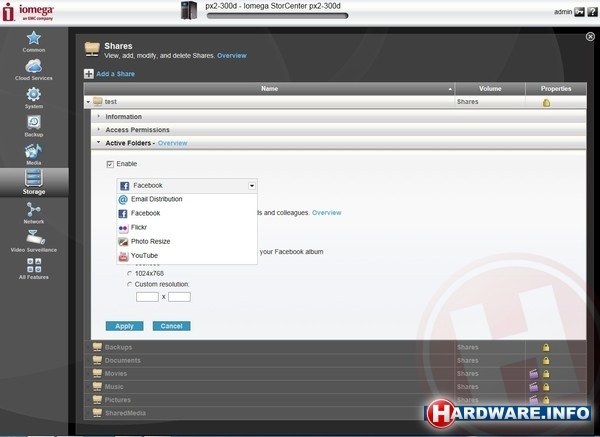The image size is (600, 437).
Task: Click lock icon for Documents share
Action: [546, 360]
